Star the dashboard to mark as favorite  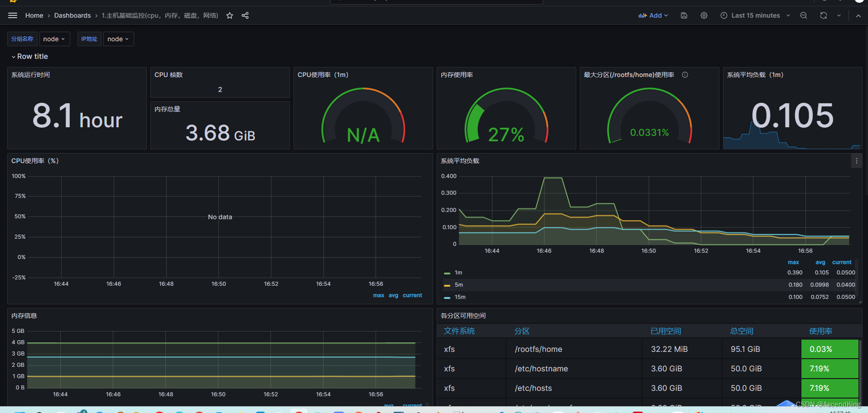229,15
